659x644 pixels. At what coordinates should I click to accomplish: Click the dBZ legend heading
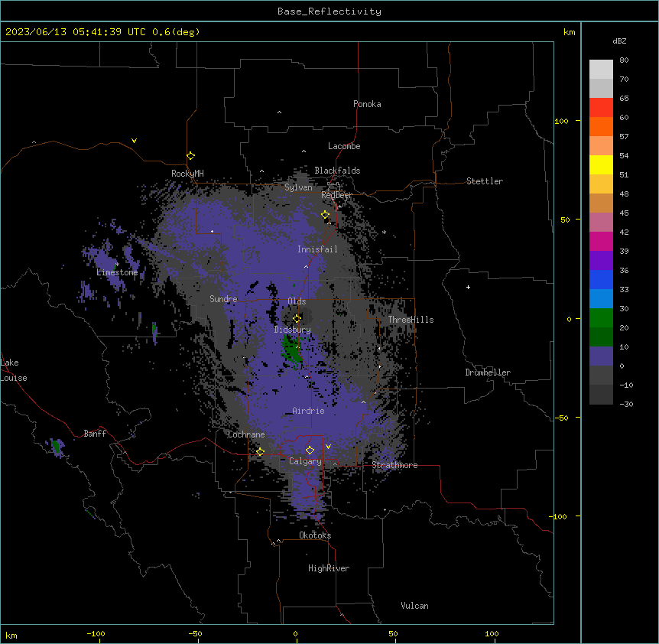click(619, 41)
